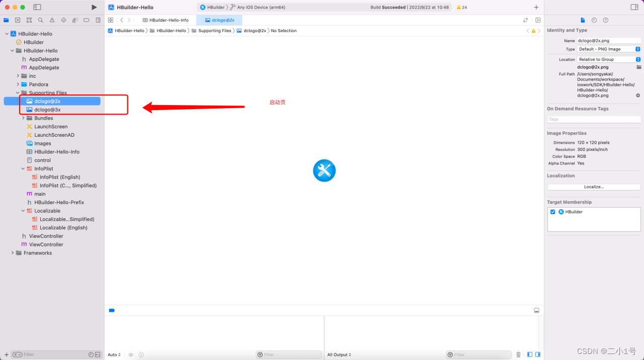Select the dclogo@2x editor tab
The width and height of the screenshot is (644, 360).
coord(219,20)
